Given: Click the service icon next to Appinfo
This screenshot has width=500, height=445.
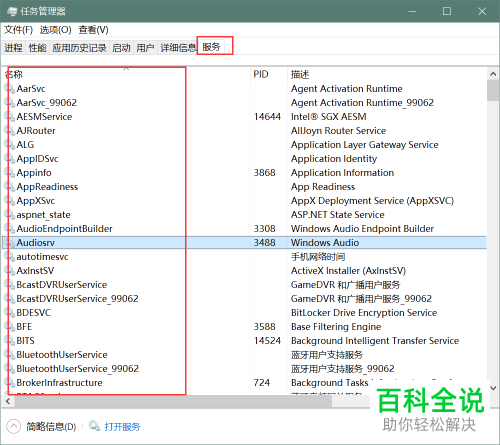Looking at the screenshot, I should 10,173.
